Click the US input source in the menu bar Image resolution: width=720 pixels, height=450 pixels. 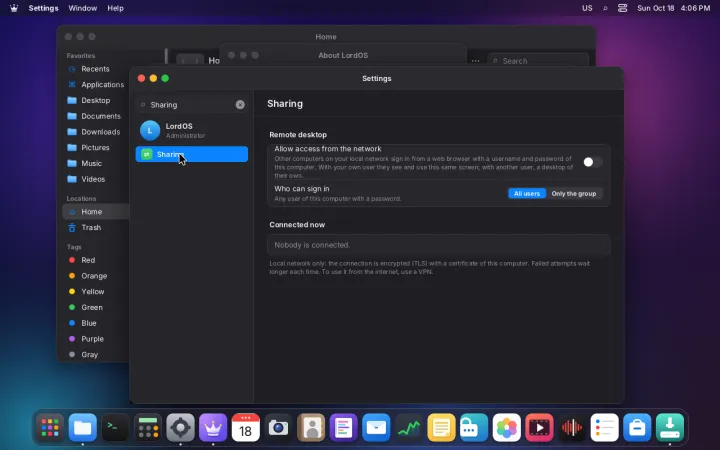[x=587, y=8]
